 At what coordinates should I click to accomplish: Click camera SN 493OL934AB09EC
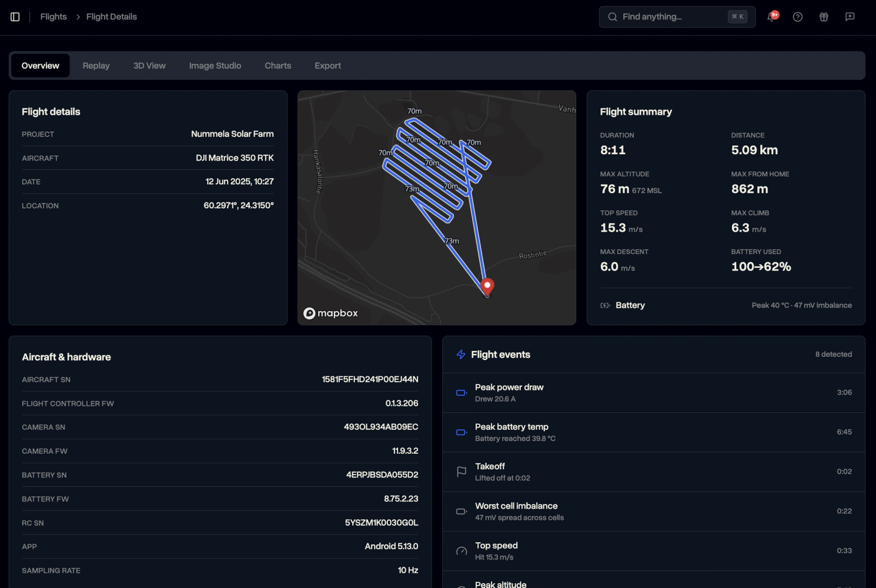[381, 427]
